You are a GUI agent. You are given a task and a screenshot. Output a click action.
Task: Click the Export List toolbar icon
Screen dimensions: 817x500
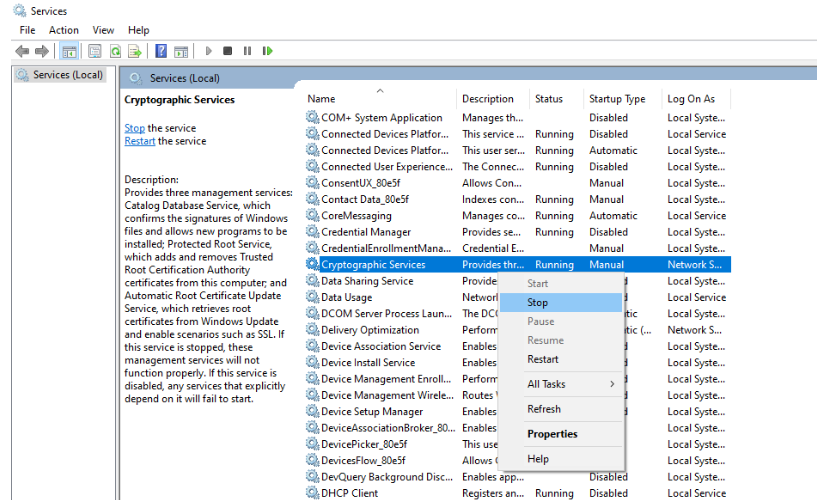pyautogui.click(x=135, y=51)
